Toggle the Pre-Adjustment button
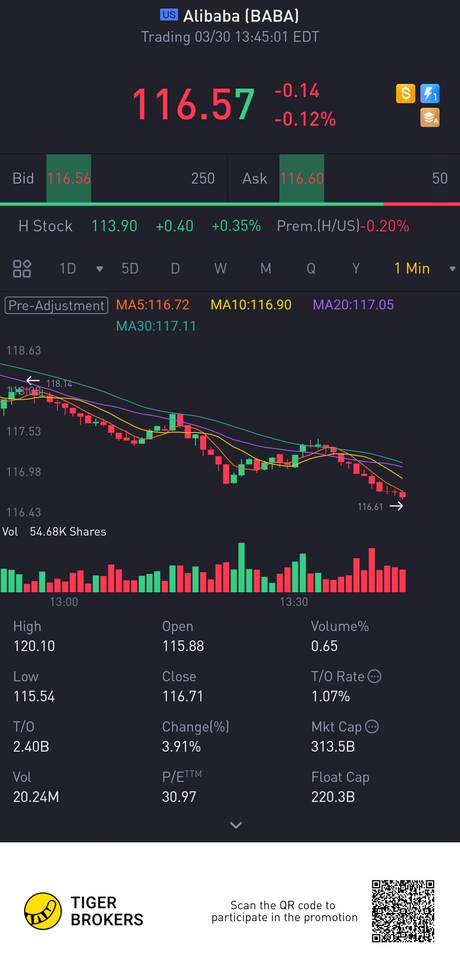The width and height of the screenshot is (460, 980). click(56, 305)
